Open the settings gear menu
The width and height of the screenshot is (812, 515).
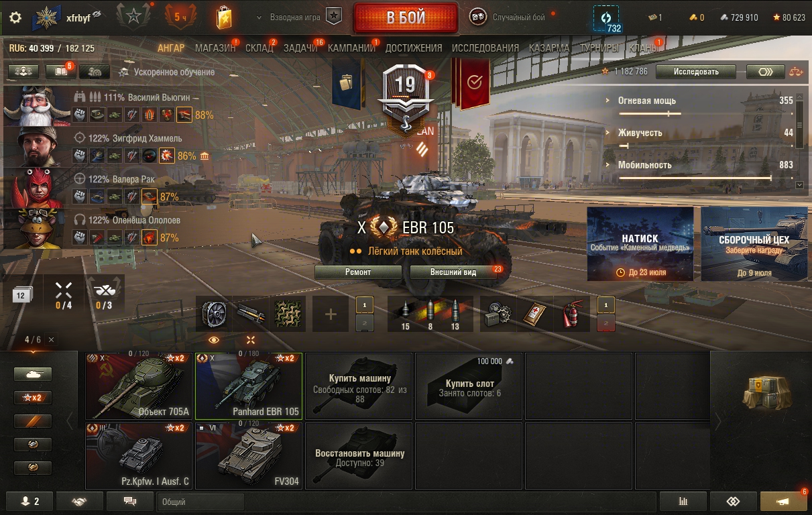15,17
